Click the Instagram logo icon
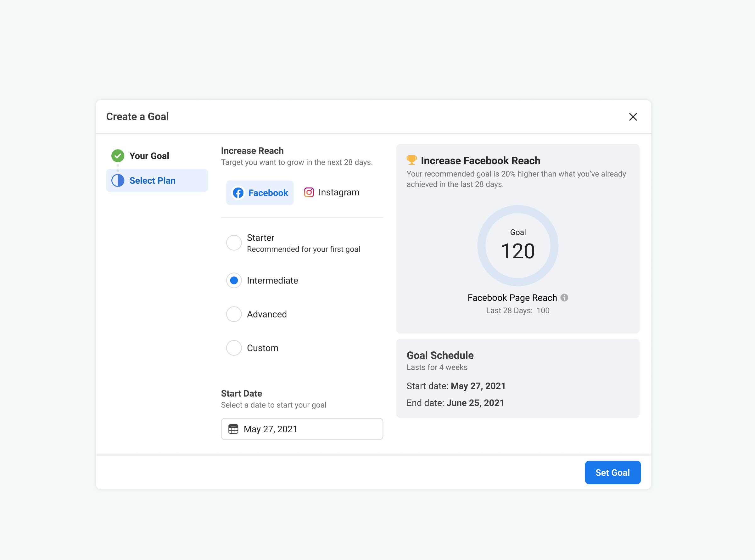 point(309,192)
